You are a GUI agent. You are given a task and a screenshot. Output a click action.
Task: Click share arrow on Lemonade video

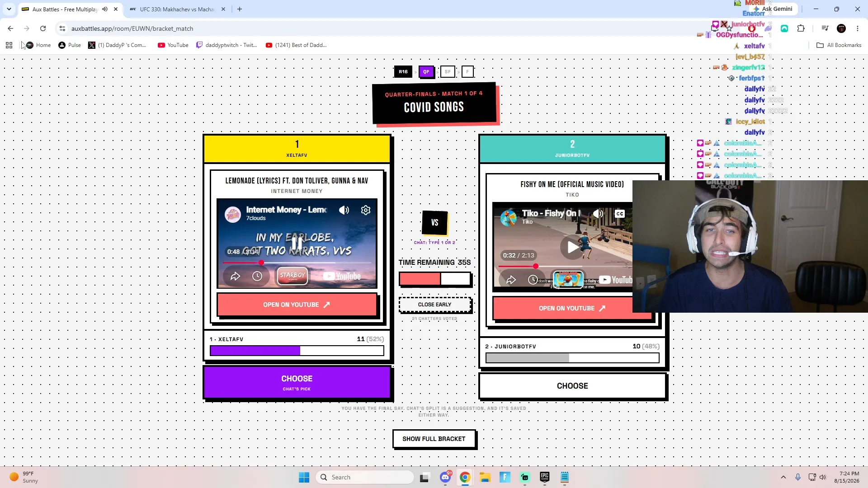coord(235,276)
